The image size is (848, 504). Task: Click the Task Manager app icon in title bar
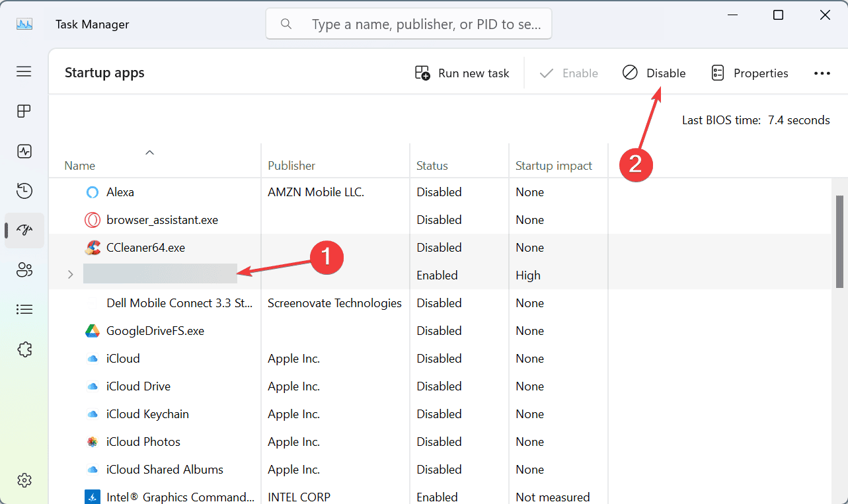click(24, 24)
